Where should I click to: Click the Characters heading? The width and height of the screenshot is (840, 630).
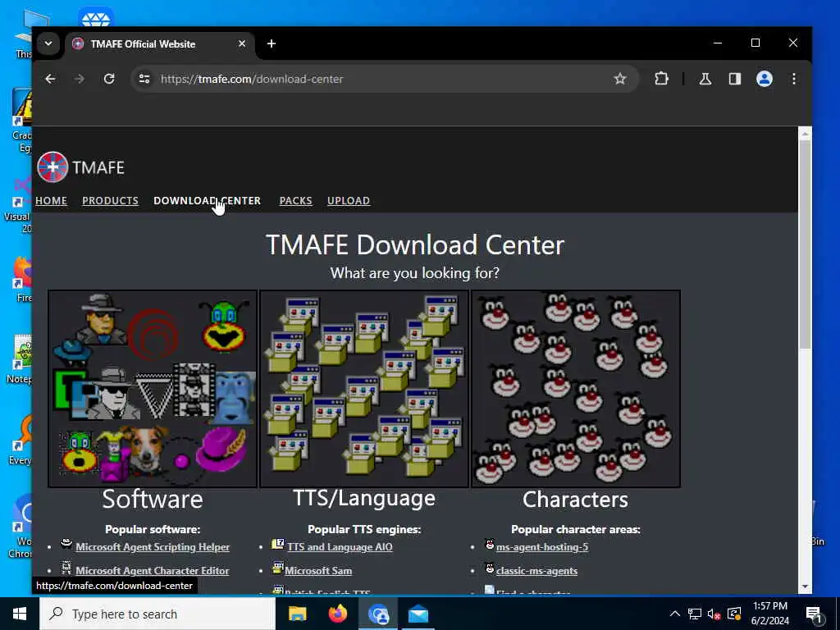tap(575, 500)
